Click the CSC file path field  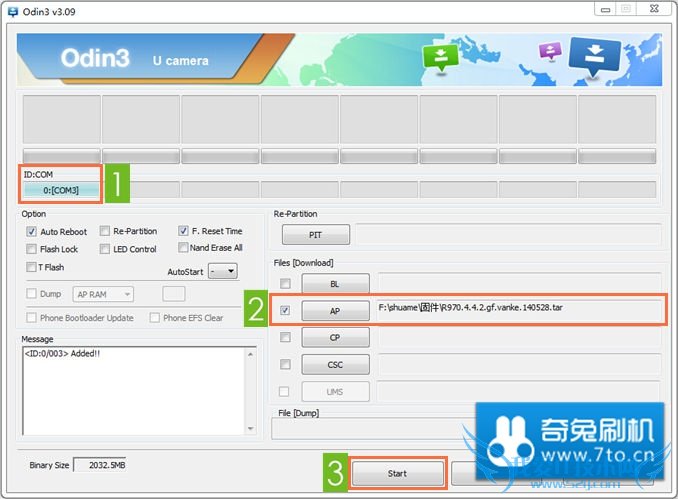(x=519, y=365)
